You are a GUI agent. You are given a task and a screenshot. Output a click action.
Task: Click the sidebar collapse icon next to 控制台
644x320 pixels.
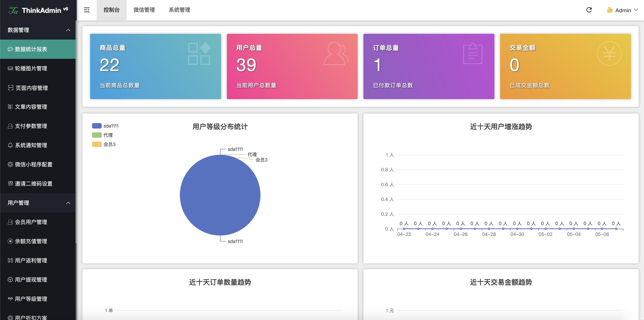[x=87, y=10]
